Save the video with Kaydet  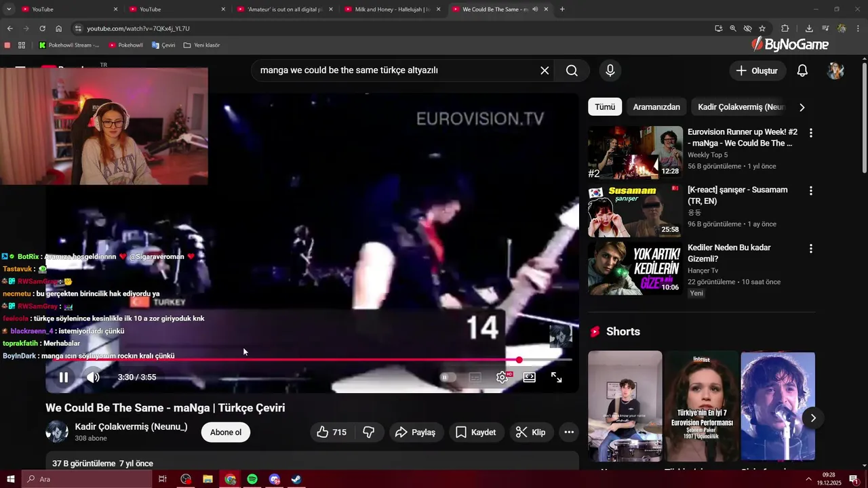[x=476, y=432]
